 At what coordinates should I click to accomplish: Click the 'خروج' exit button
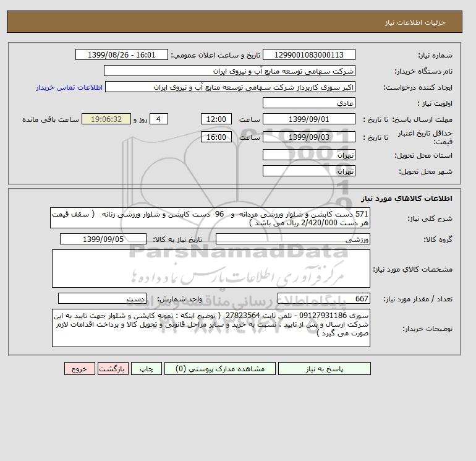click(x=80, y=369)
